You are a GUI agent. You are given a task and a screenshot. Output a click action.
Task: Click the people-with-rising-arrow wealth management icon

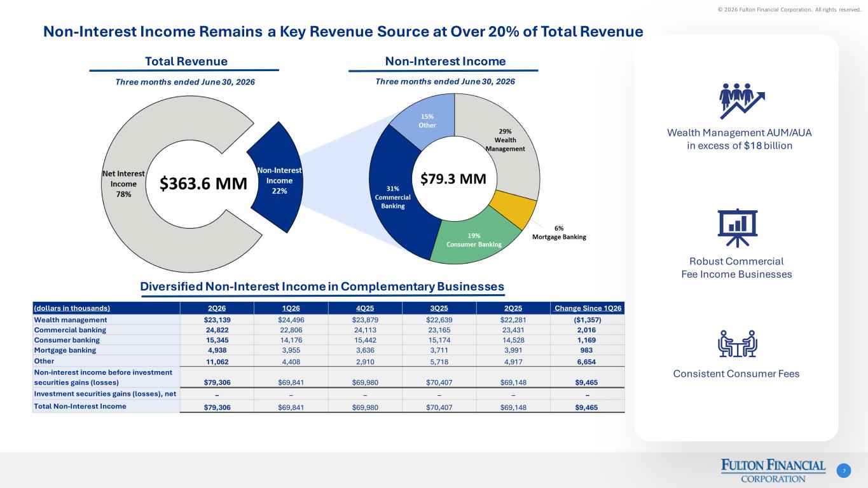pos(742,101)
